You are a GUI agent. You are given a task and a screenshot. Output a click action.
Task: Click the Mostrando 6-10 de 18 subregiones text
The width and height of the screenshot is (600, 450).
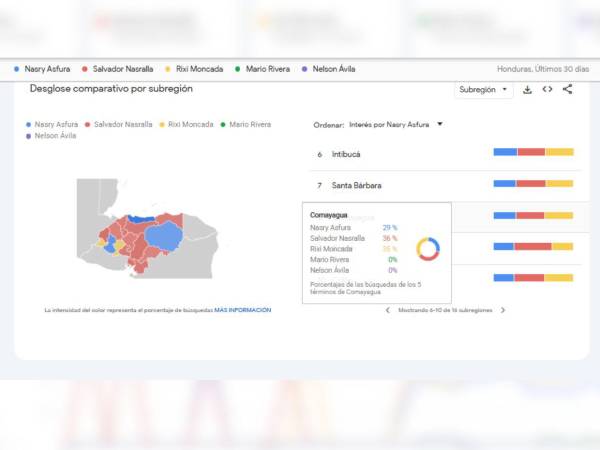point(445,310)
